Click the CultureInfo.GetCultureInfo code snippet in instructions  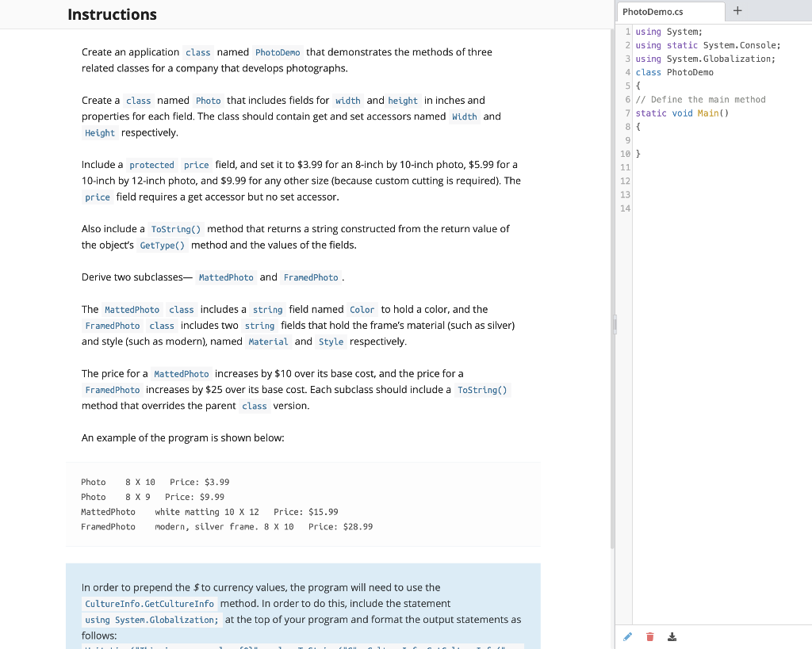(150, 603)
